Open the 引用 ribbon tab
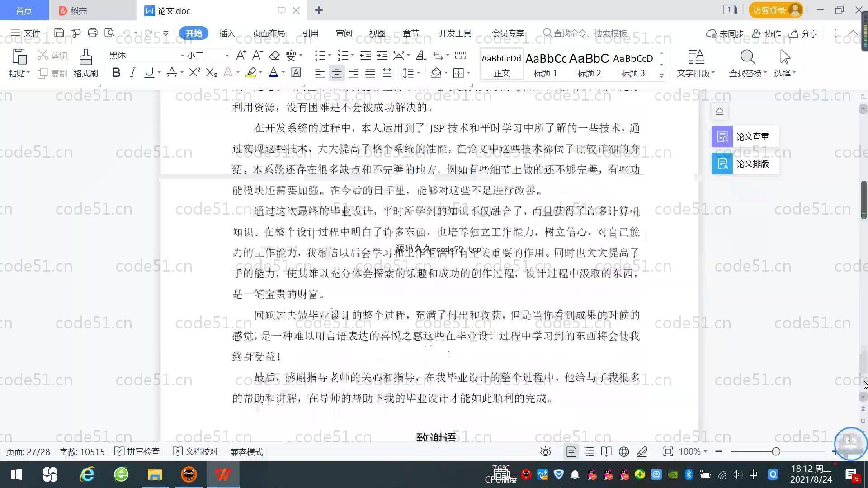Image resolution: width=868 pixels, height=488 pixels. pyautogui.click(x=310, y=33)
